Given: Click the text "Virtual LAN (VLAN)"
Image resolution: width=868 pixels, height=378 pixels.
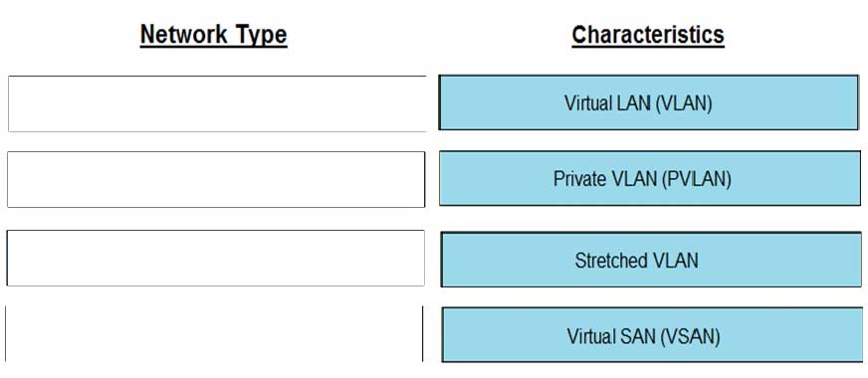Looking at the screenshot, I should pyautogui.click(x=638, y=103).
